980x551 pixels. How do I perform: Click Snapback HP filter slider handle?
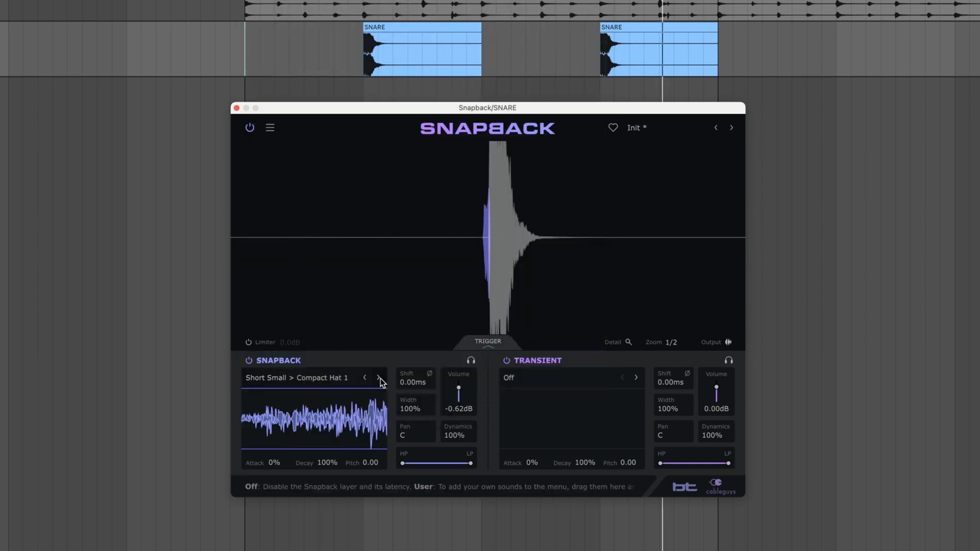[x=403, y=463]
